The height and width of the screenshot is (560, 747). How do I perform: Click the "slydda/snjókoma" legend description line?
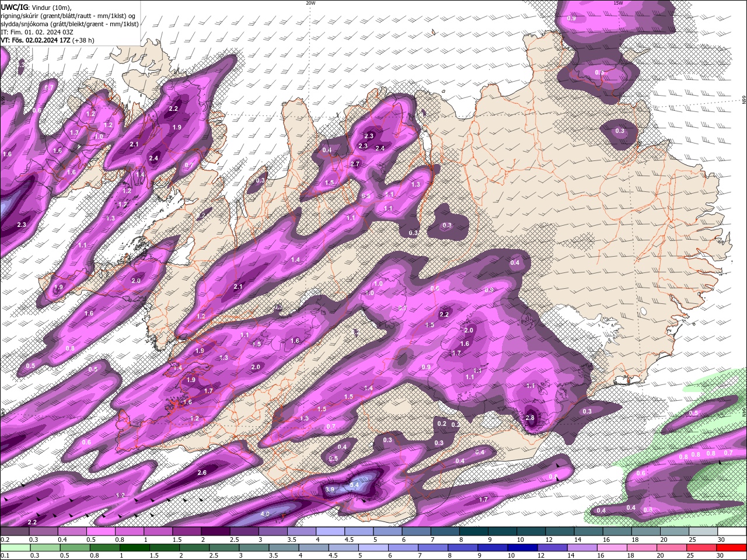point(69,24)
